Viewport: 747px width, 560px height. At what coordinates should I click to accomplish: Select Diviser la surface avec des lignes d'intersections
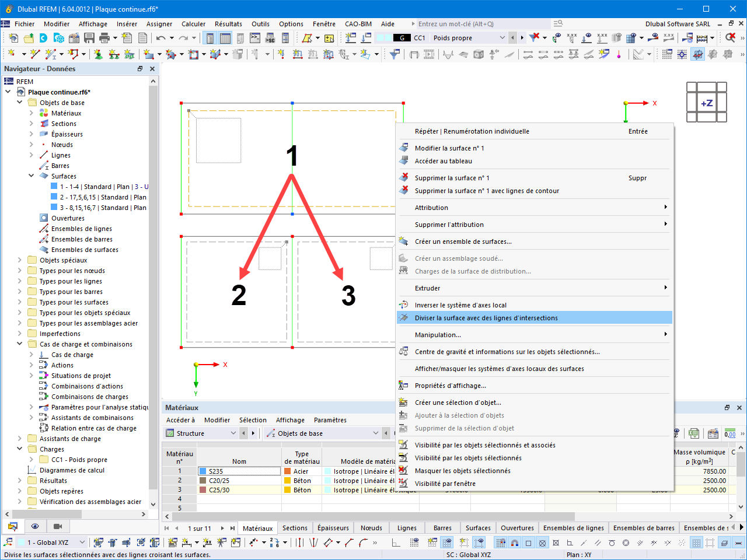pos(535,318)
